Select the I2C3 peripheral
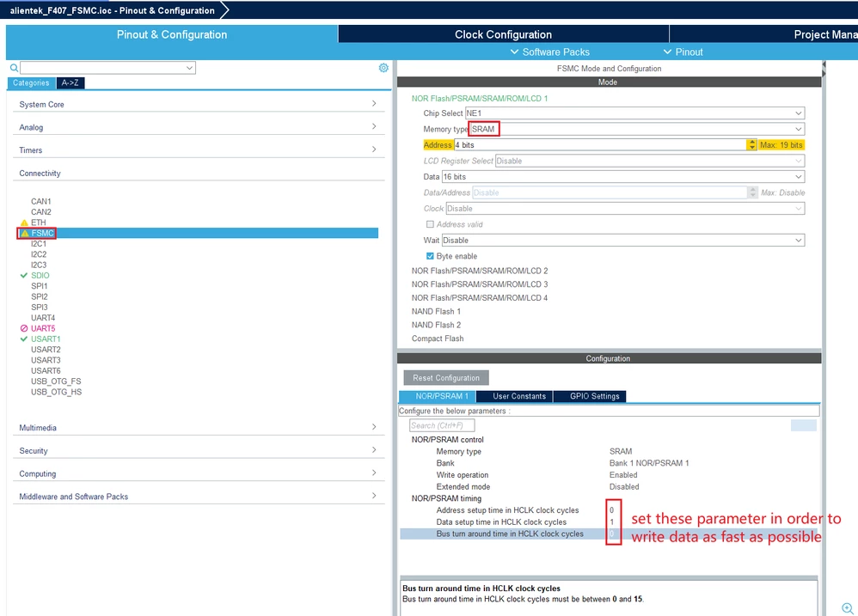This screenshot has height=616, width=858. pos(39,265)
